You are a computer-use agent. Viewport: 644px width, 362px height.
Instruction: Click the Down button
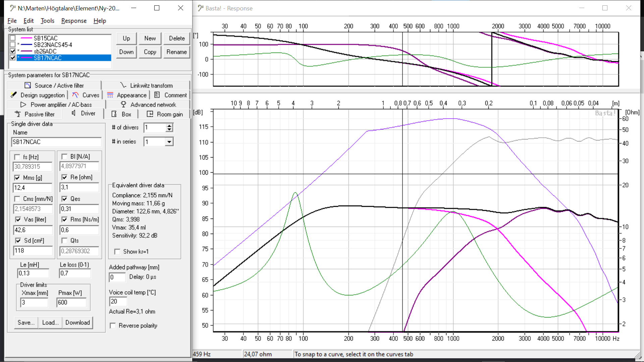coord(126,52)
